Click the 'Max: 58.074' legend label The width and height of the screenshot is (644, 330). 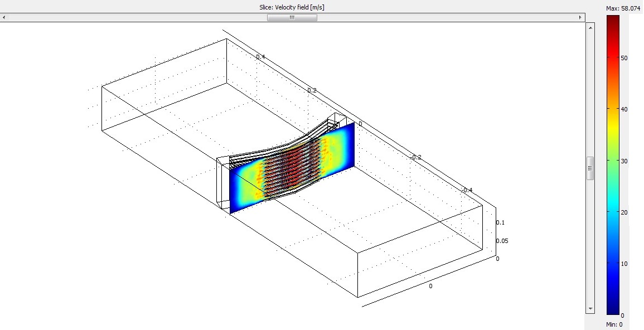click(x=623, y=8)
